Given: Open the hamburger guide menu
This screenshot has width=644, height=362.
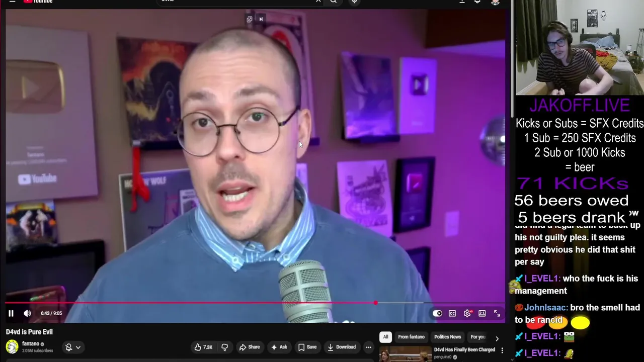Looking at the screenshot, I should pyautogui.click(x=12, y=2).
